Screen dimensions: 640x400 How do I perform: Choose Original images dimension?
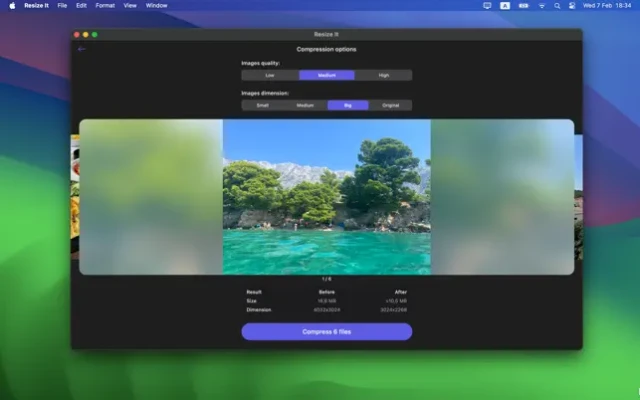click(391, 105)
